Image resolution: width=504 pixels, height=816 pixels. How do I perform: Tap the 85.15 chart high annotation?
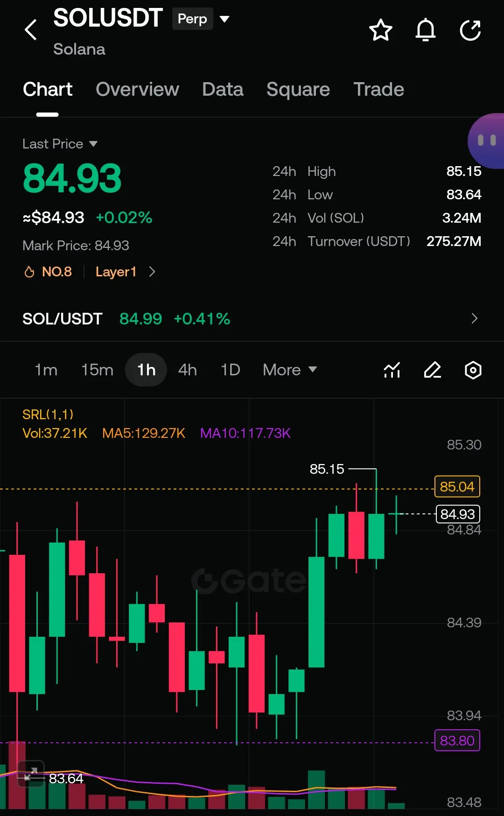pos(327,469)
